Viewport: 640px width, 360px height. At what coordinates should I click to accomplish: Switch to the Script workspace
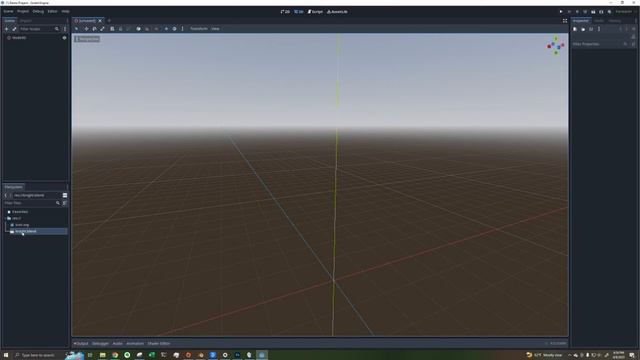coord(315,12)
